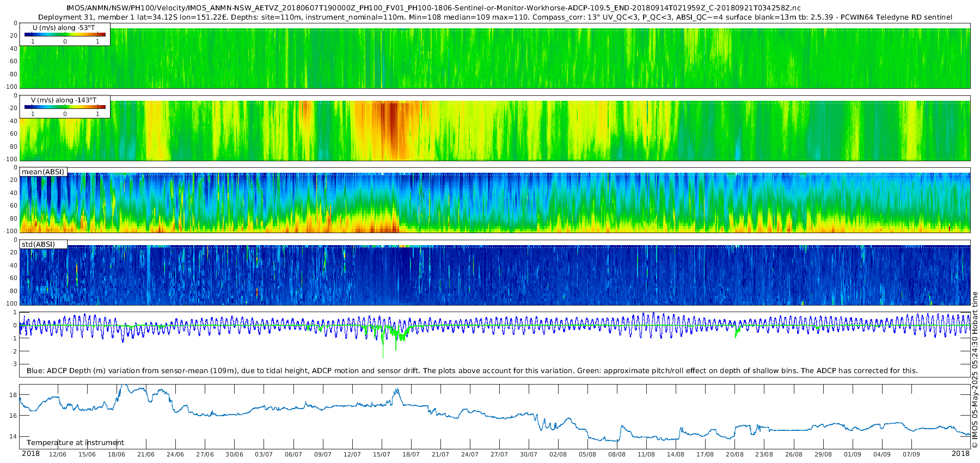
Task: Click the NetCDF file path title
Action: point(433,8)
